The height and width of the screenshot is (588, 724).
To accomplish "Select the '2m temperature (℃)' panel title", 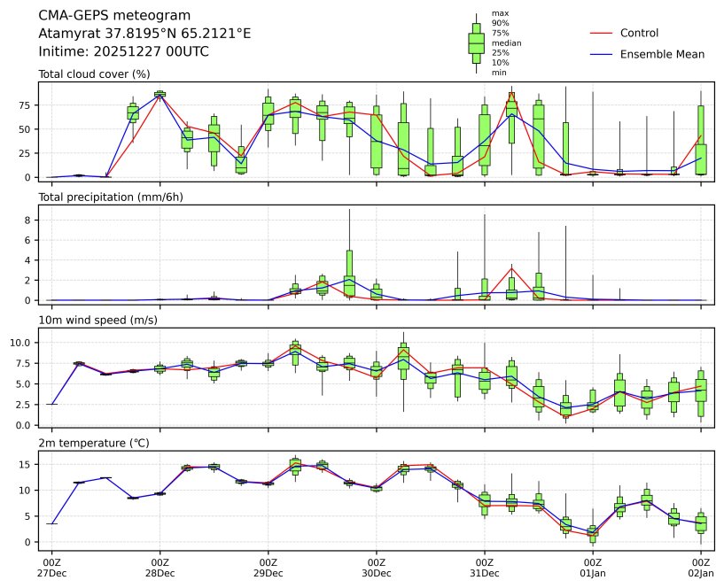I will pyautogui.click(x=94, y=442).
